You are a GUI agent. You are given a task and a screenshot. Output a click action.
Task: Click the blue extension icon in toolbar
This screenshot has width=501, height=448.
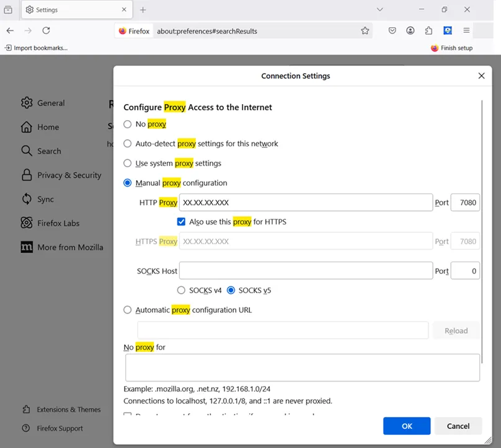point(448,30)
